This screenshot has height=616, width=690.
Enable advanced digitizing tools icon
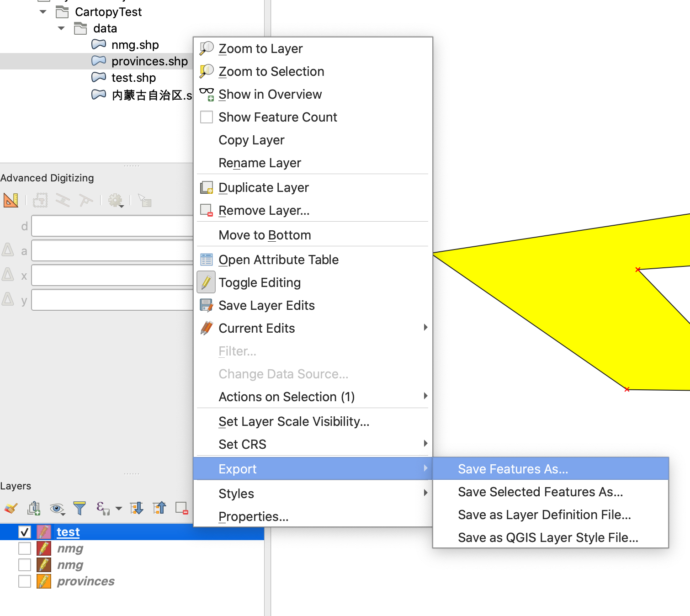[11, 200]
